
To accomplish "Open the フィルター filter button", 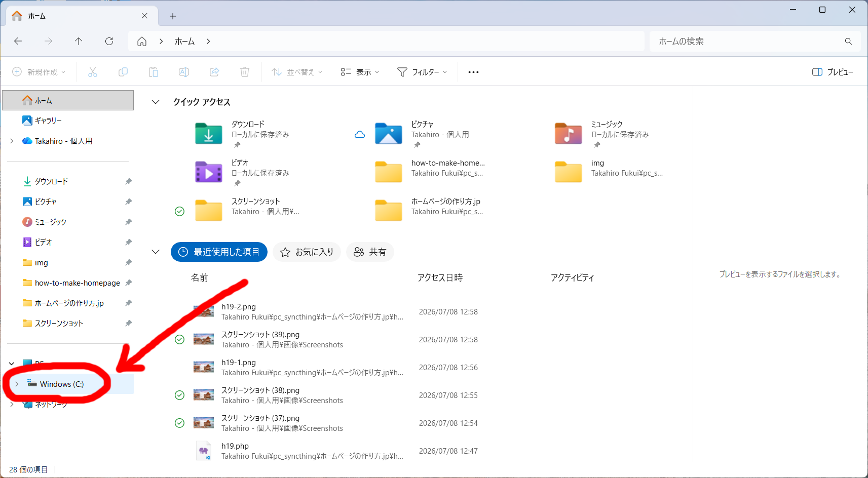I will tap(422, 72).
